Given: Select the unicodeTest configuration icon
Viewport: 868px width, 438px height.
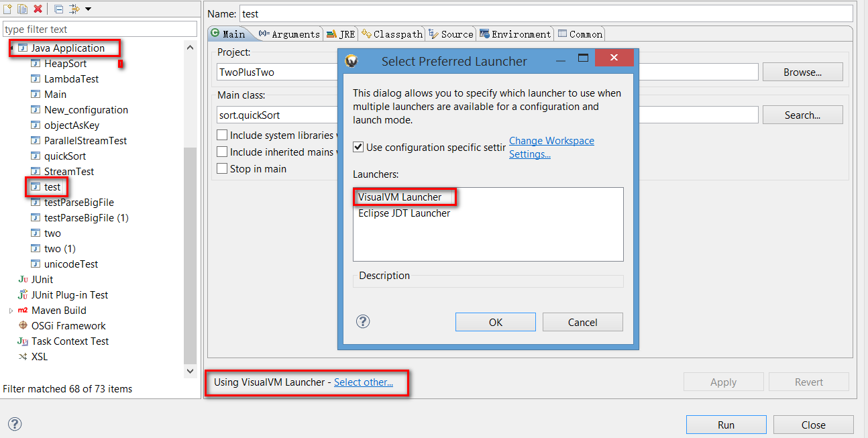Looking at the screenshot, I should click(x=36, y=264).
